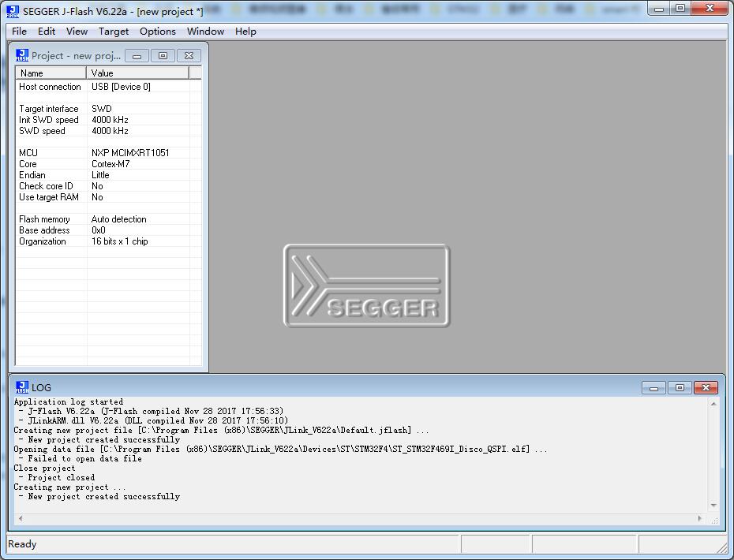Select the Flash memory row
Screen dimensions: 734x560
(109, 219)
